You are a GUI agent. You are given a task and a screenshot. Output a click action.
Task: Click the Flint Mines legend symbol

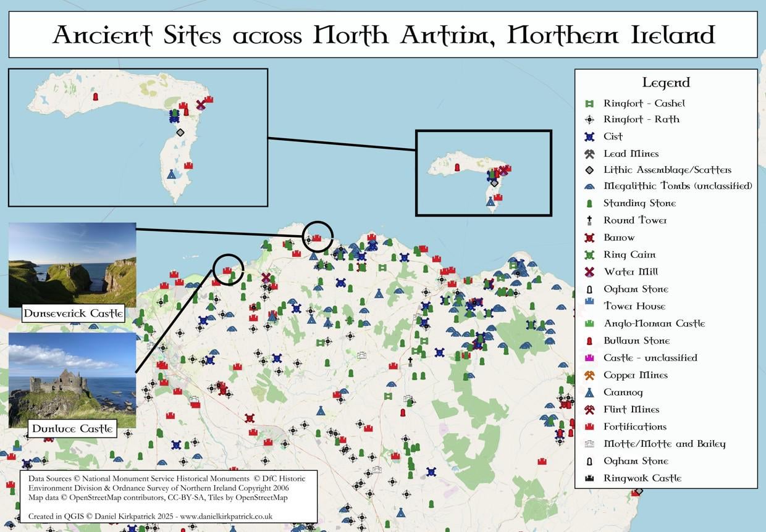click(589, 410)
